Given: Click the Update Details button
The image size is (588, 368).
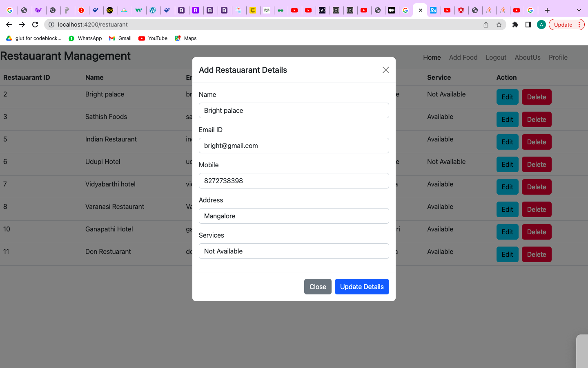Looking at the screenshot, I should pyautogui.click(x=362, y=287).
